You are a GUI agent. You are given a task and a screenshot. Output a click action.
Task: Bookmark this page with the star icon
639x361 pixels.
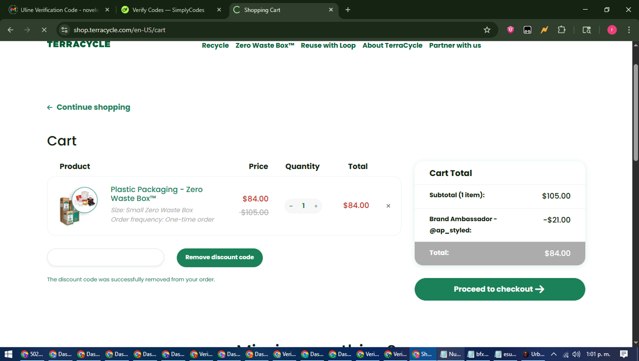[x=487, y=30]
